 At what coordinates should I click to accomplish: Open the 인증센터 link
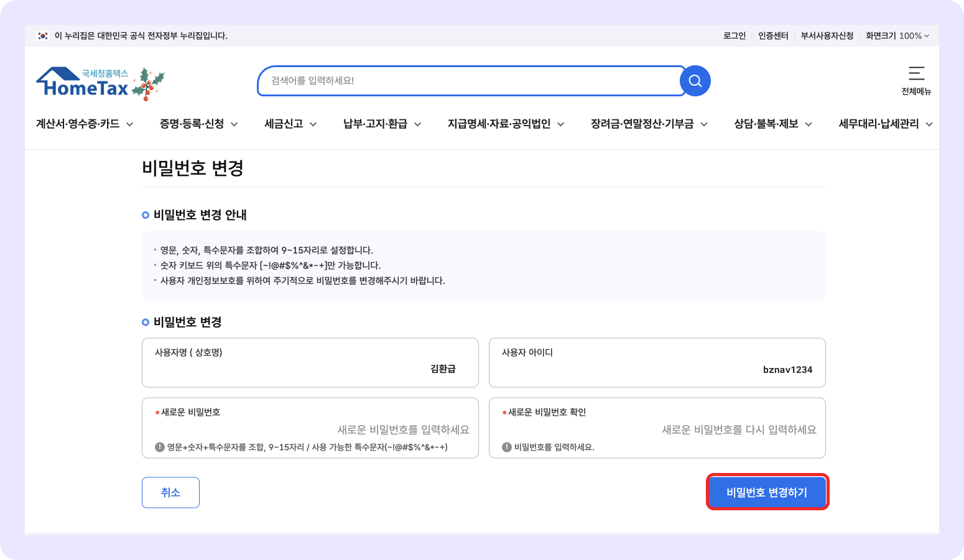pos(772,35)
